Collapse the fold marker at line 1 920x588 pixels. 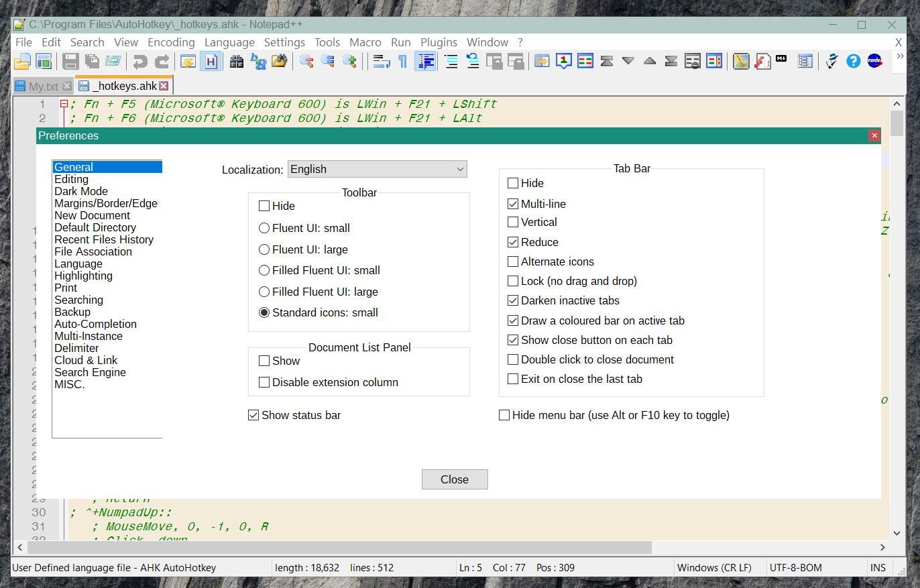pyautogui.click(x=64, y=104)
